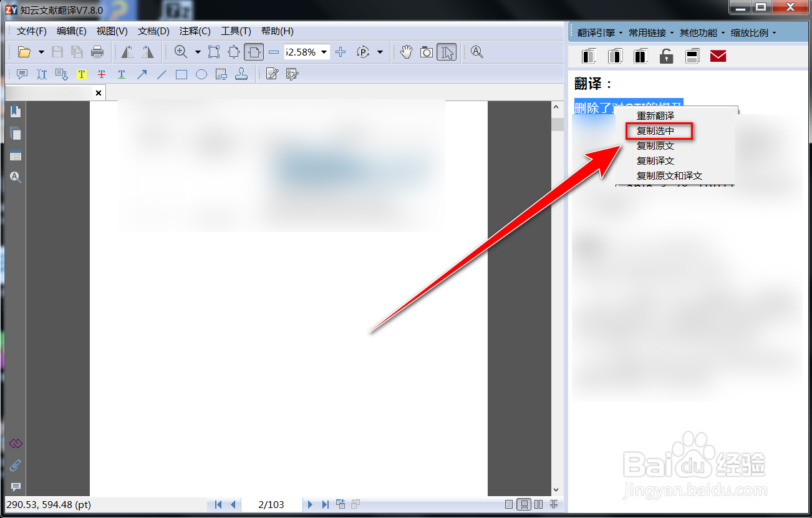Select the Snapshot camera tool
Viewport: 812px width, 518px height.
(427, 52)
